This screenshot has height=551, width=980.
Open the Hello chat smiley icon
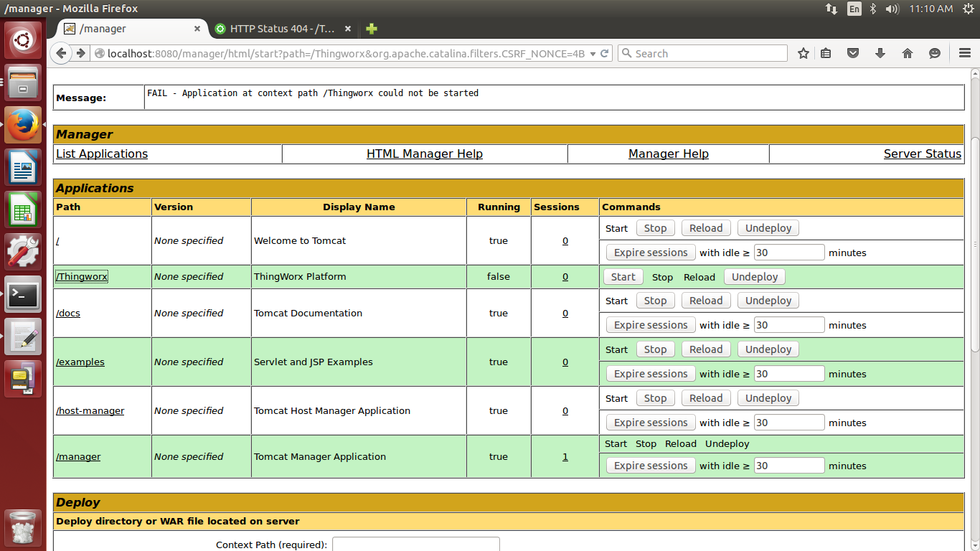pos(935,53)
